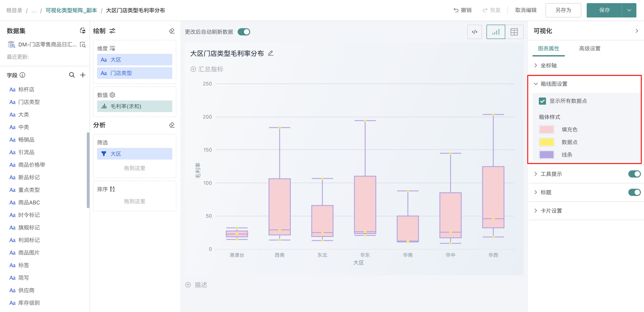Screen dimensions: 644x312
Task: Open value settings gear icon
Action: click(113, 95)
